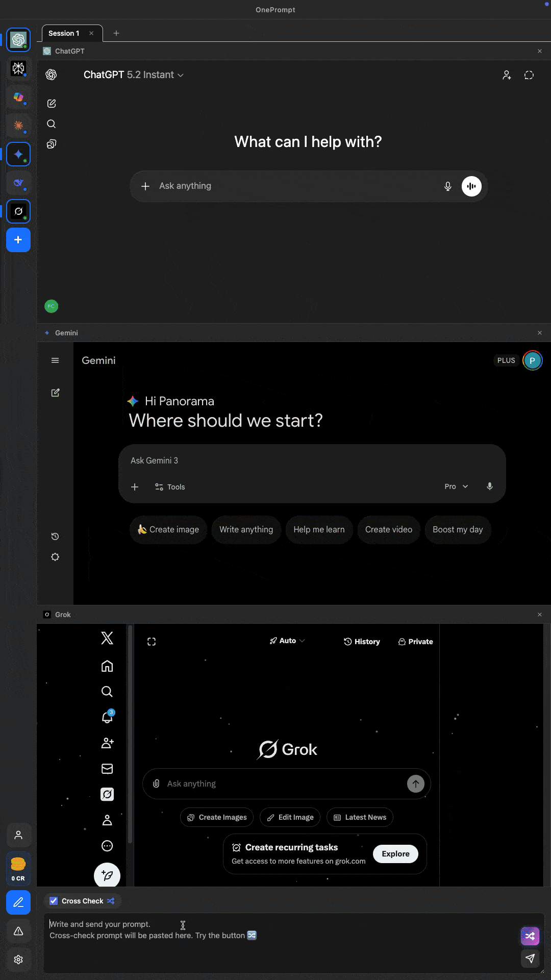The image size is (551, 980).
Task: Open the X messages envelope icon
Action: 107,769
